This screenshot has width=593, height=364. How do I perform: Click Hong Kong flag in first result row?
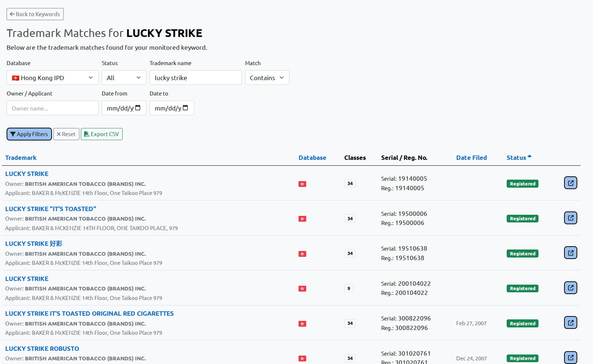coord(302,184)
